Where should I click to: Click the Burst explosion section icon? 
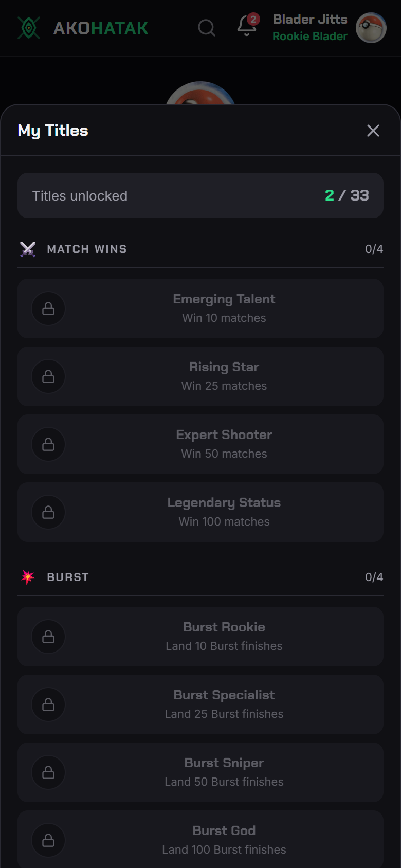(x=28, y=577)
